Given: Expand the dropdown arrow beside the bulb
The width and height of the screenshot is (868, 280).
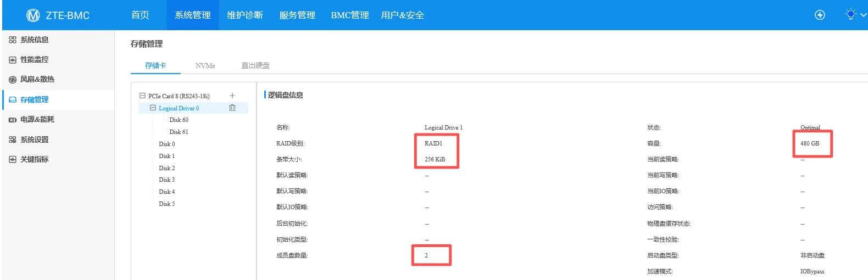Looking at the screenshot, I should [863, 15].
